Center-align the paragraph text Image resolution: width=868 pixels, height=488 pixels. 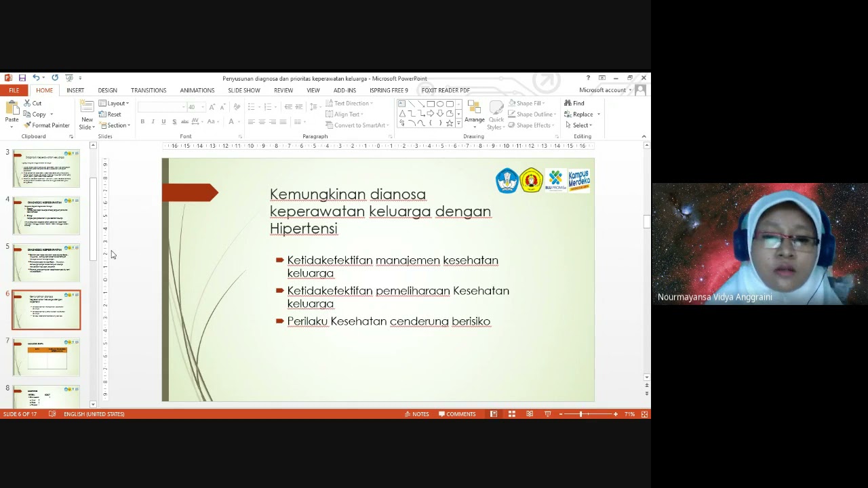262,122
